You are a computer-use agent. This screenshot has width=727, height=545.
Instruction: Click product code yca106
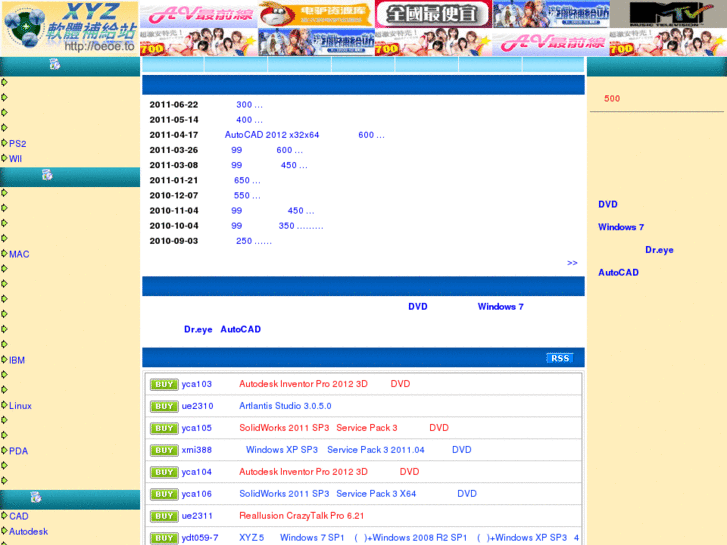click(x=197, y=494)
